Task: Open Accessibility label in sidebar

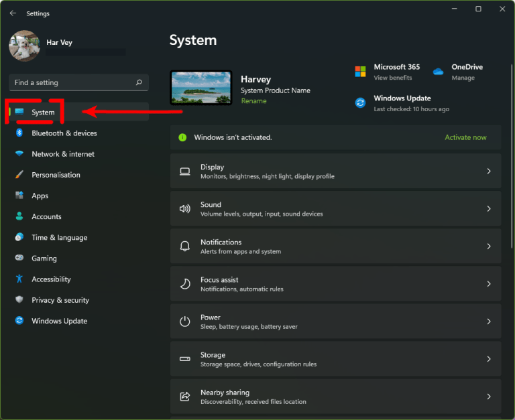Action: coord(51,279)
